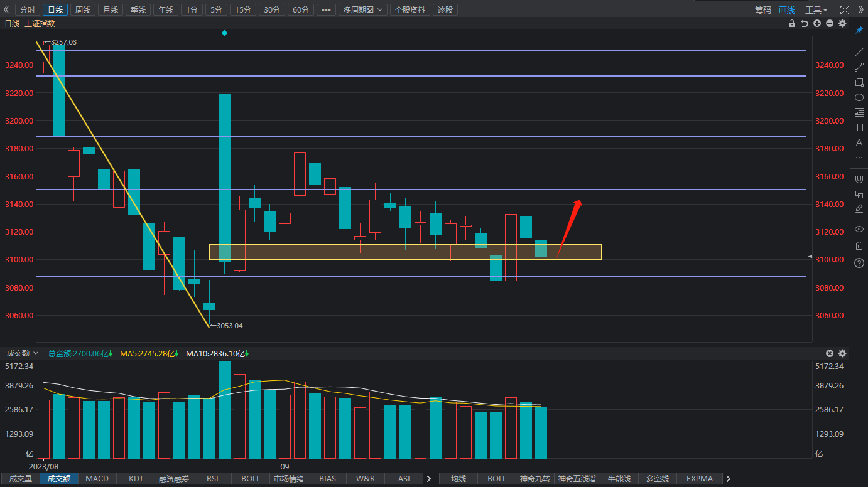
Task: Switch sub-chart to BIAS indicator
Action: click(x=327, y=479)
